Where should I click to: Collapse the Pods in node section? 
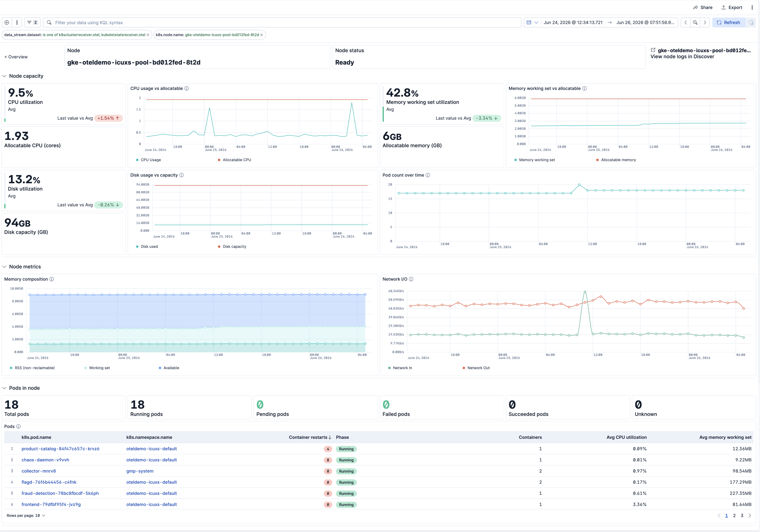4,388
